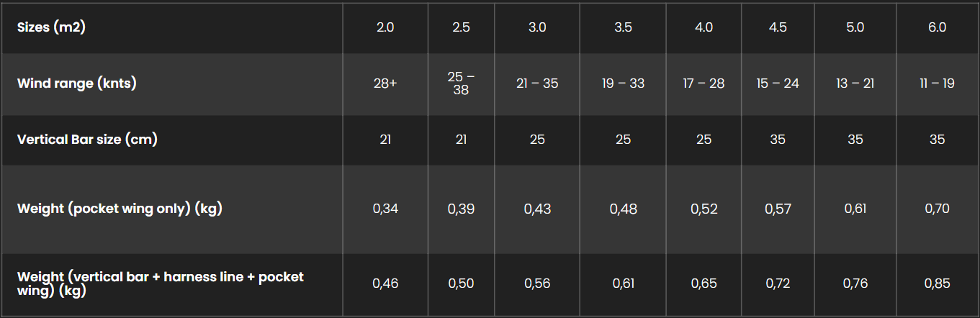The width and height of the screenshot is (980, 318).
Task: Select the 0,70 pocket wing weight value
Action: point(937,209)
